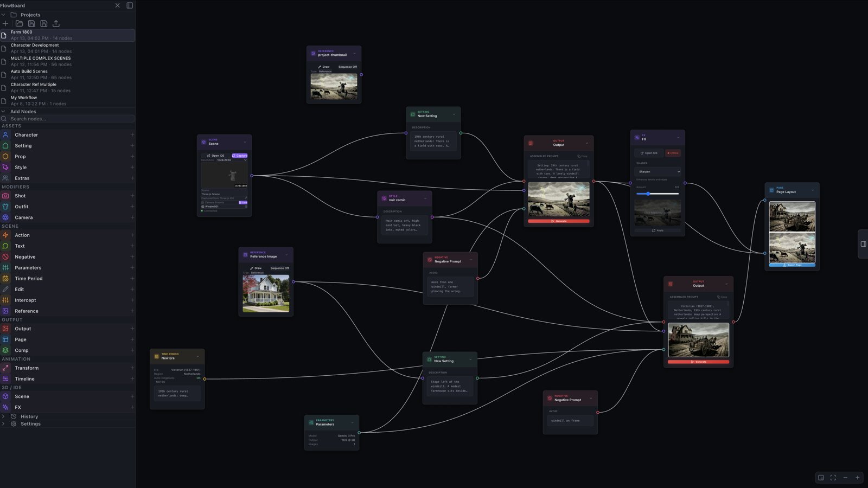This screenshot has width=868, height=488.
Task: Click the Parameters sliders icon
Action: (x=5, y=267)
